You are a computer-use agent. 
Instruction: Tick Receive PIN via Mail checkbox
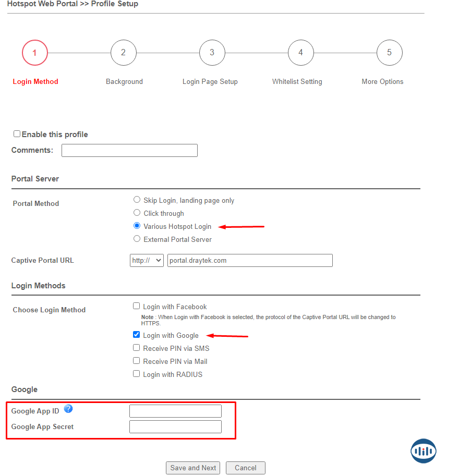pos(137,361)
